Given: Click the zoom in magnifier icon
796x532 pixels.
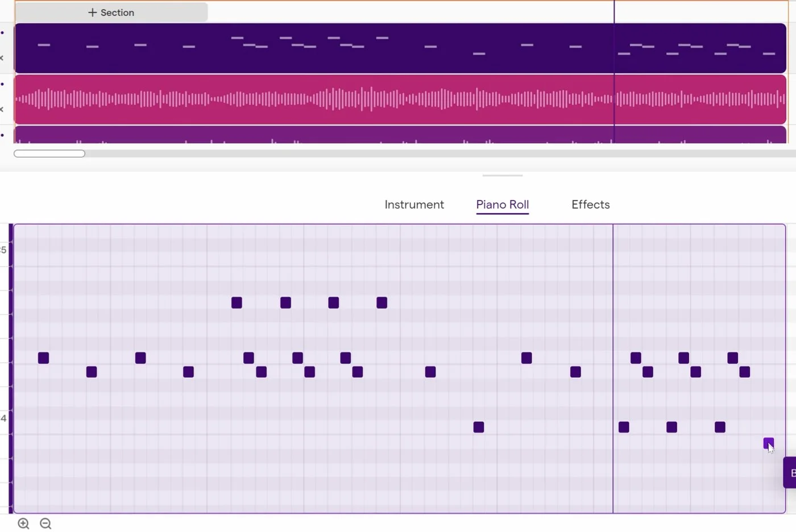Looking at the screenshot, I should coord(23,523).
